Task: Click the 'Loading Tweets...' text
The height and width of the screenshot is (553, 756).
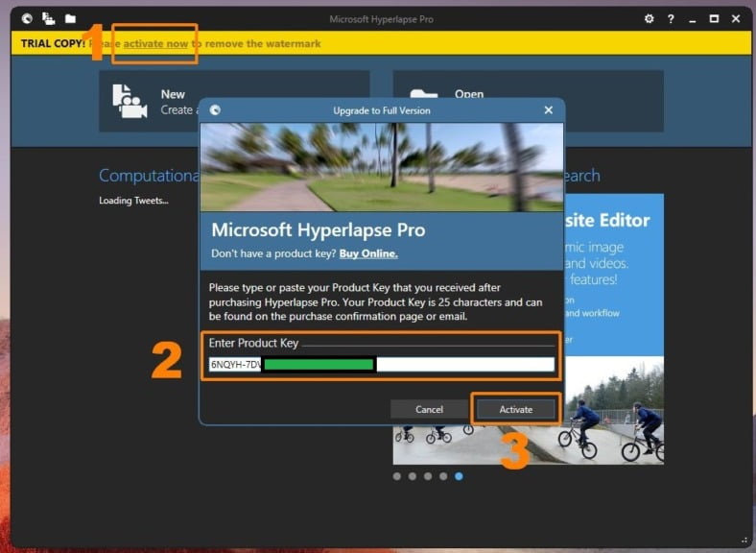Action: tap(133, 201)
